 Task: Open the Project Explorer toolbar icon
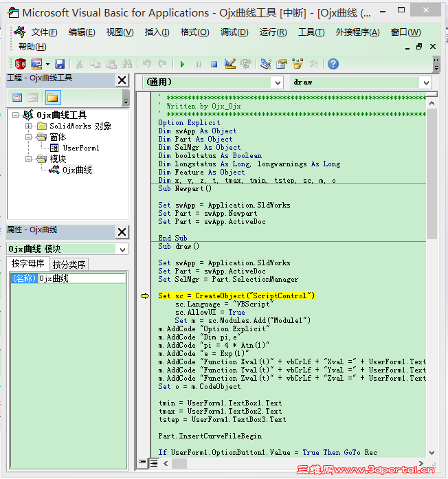pos(266,64)
